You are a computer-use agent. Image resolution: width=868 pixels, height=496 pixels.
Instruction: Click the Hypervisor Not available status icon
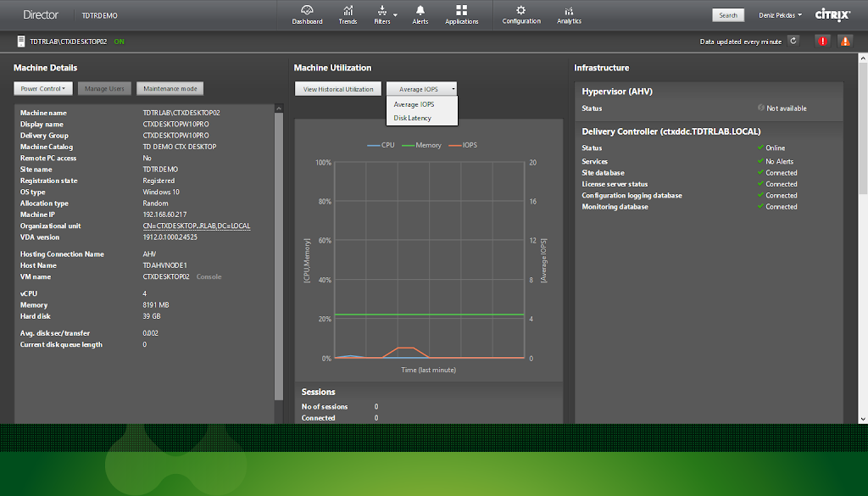761,108
